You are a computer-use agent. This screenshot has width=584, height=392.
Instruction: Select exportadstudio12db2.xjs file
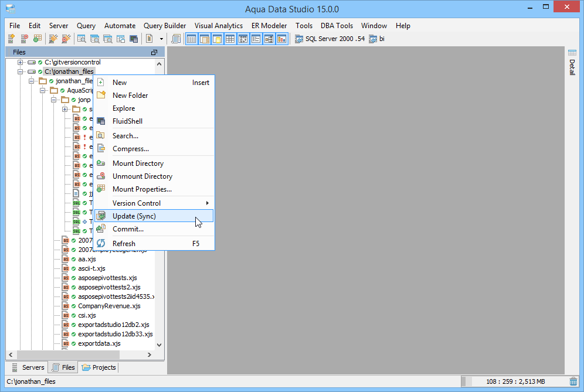(114, 325)
